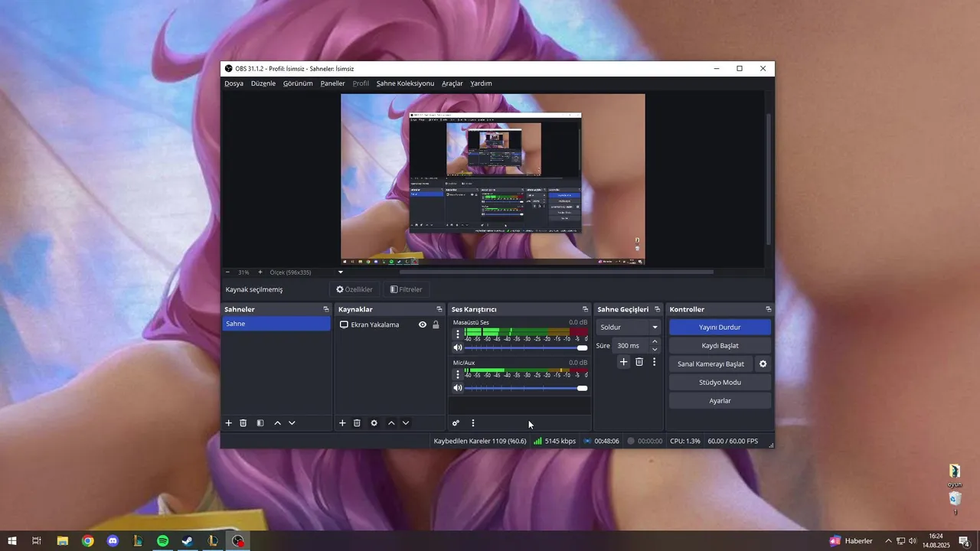This screenshot has height=551, width=980.
Task: Click preview horizontal scrollbar
Action: (556, 272)
